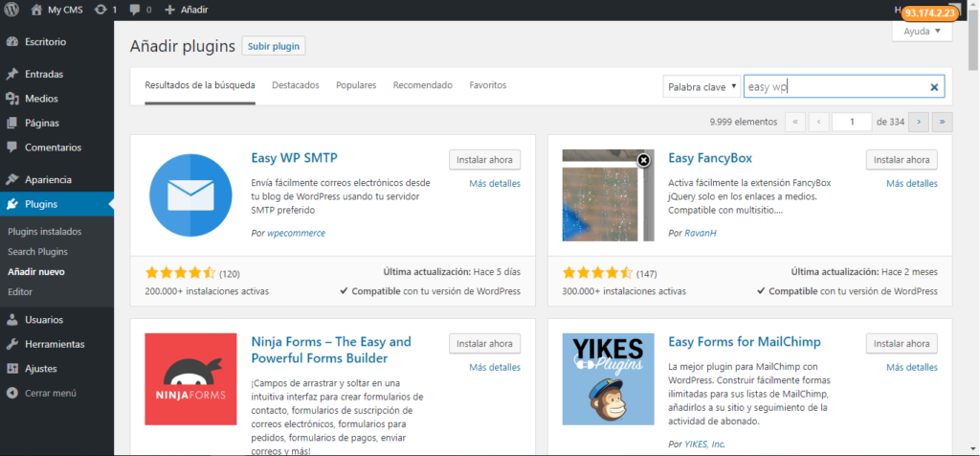
Task: Open author RavanH link
Action: [x=701, y=233]
